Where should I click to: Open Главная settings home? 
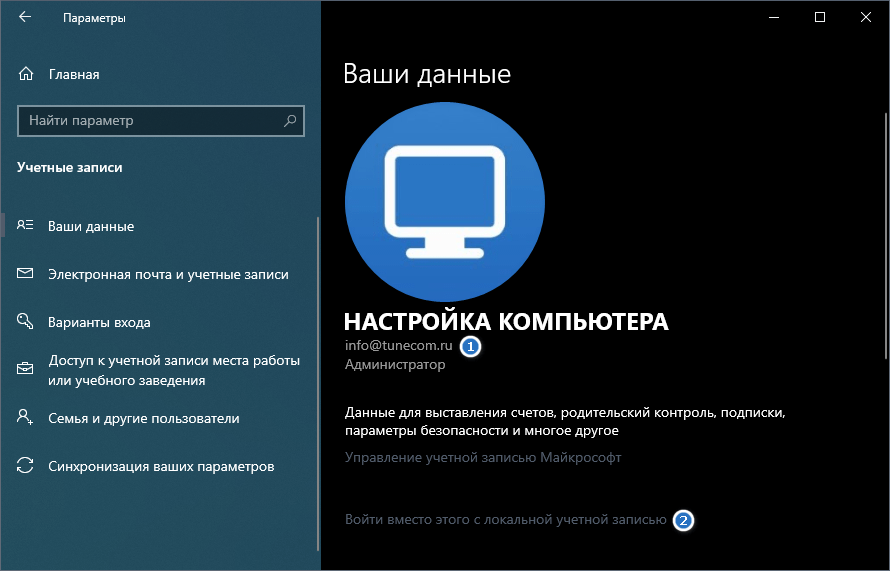click(x=74, y=74)
